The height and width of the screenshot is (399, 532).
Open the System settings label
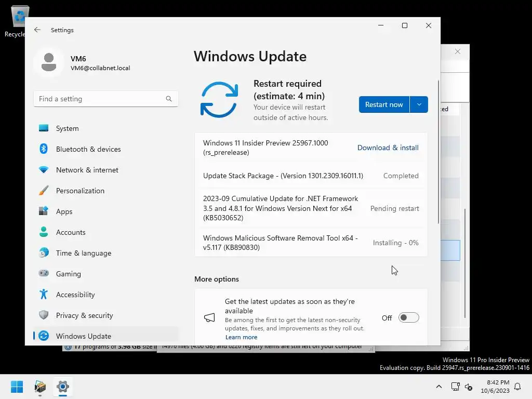click(x=67, y=129)
